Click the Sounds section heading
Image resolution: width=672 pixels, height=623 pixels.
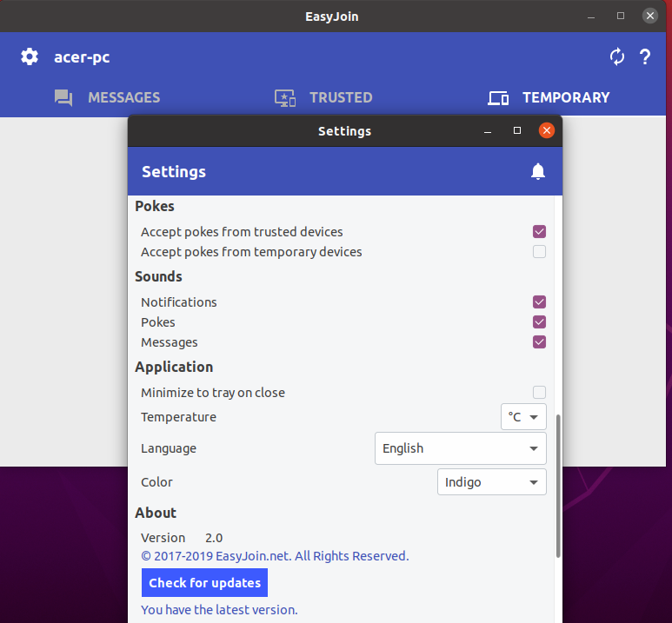pyautogui.click(x=158, y=276)
